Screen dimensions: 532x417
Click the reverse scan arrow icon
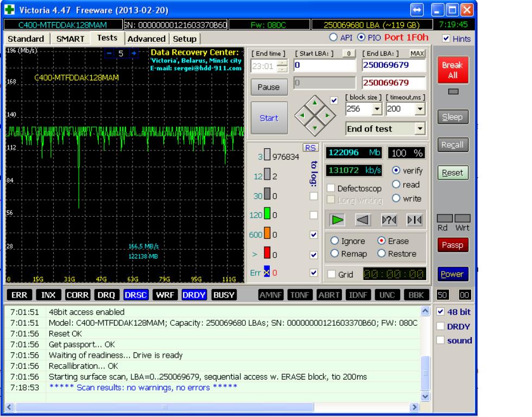click(363, 219)
